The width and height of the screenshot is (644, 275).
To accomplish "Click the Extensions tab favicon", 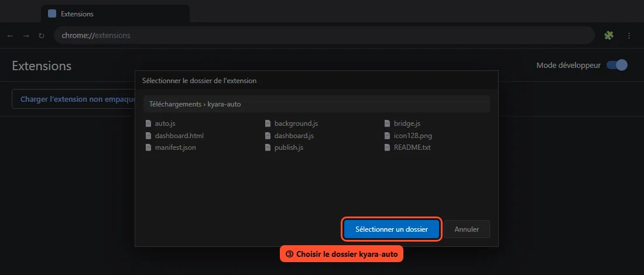I will point(52,13).
